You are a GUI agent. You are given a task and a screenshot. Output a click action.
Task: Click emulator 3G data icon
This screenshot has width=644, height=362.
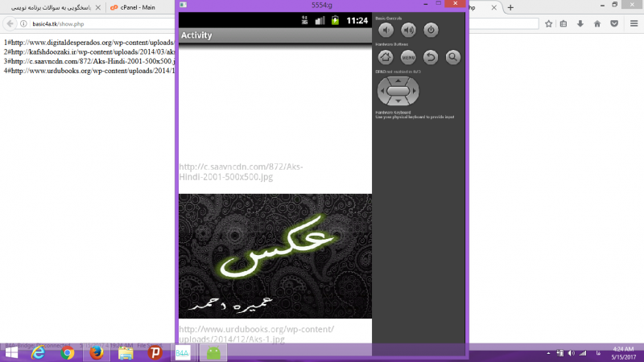[x=304, y=20]
